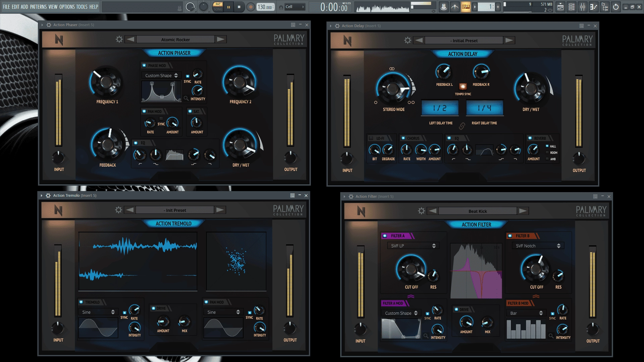Switch to SONG mode button
The image size is (644, 362).
tap(218, 9)
